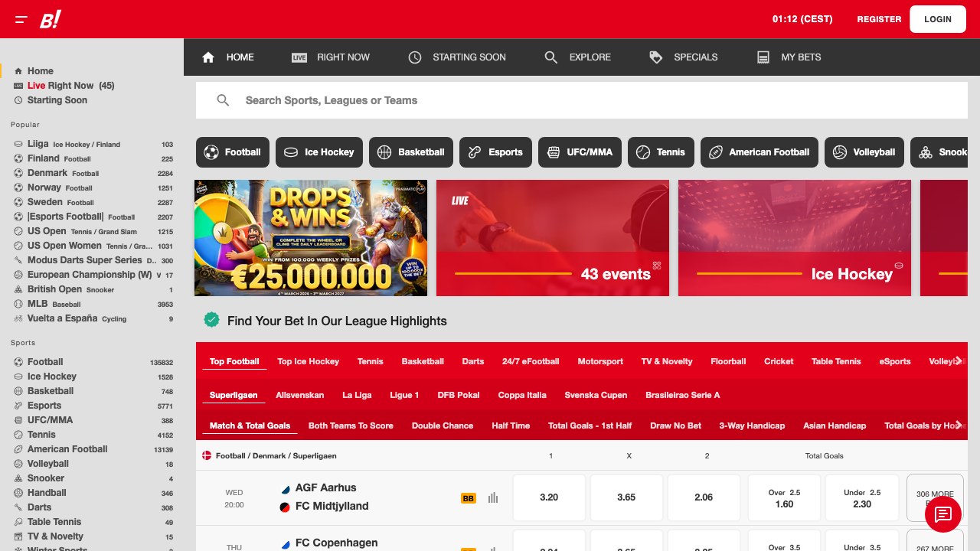The height and width of the screenshot is (551, 980).
Task: Click the Liiga ice hockey icon in sidebar
Action: click(18, 144)
